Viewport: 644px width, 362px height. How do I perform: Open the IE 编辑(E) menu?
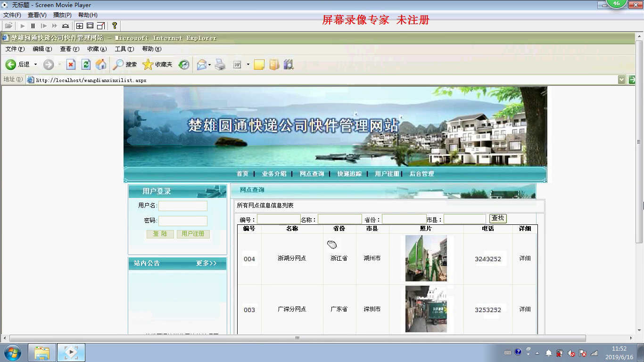pos(42,49)
